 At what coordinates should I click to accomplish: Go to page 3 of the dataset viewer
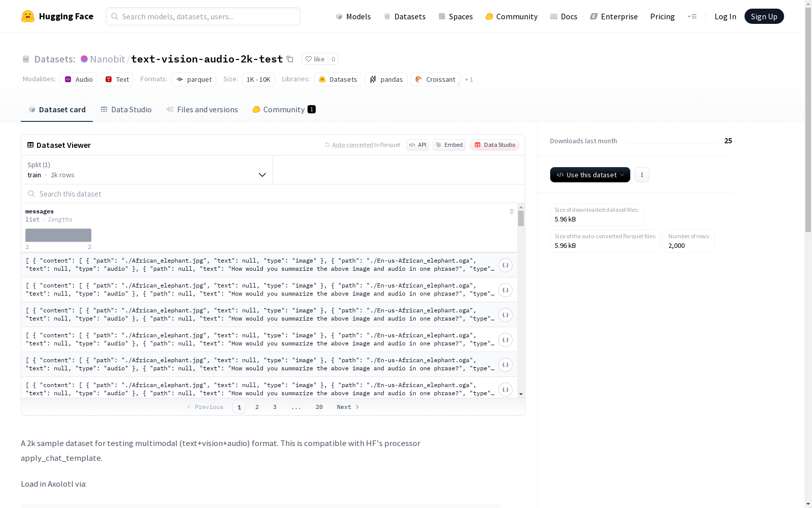[x=275, y=407]
